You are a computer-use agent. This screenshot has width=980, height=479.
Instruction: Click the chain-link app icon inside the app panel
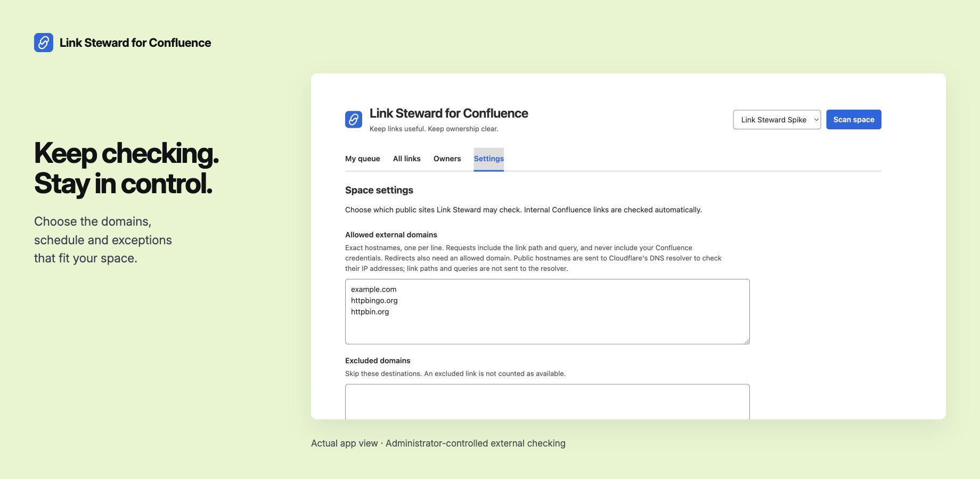(354, 119)
